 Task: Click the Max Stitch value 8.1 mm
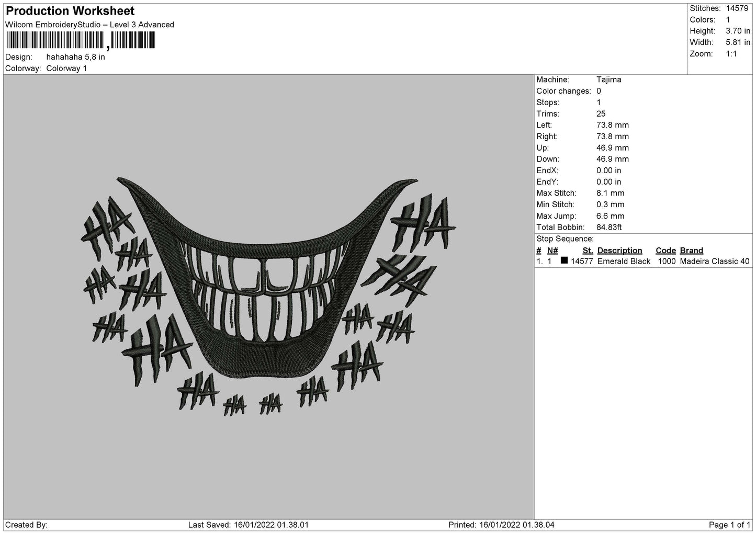pos(611,194)
